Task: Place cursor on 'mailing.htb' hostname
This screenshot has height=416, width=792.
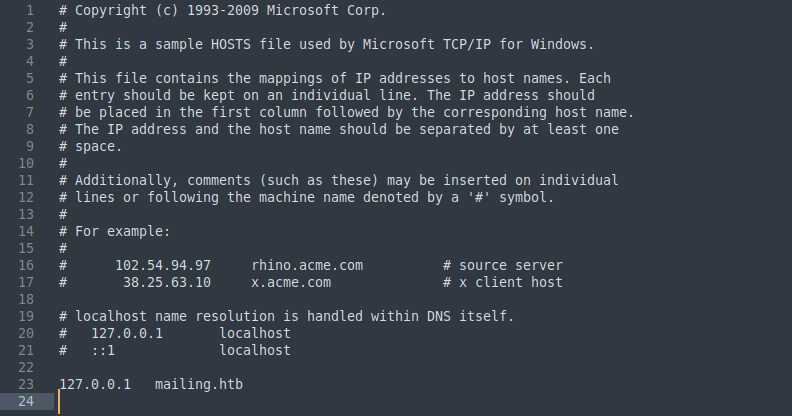Action: (199, 384)
